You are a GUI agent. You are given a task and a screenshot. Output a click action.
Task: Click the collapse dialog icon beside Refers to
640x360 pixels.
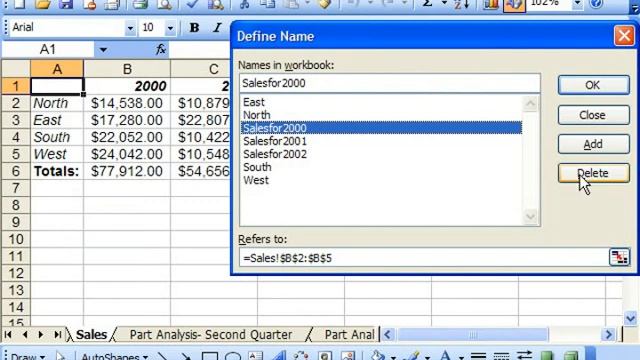point(619,258)
